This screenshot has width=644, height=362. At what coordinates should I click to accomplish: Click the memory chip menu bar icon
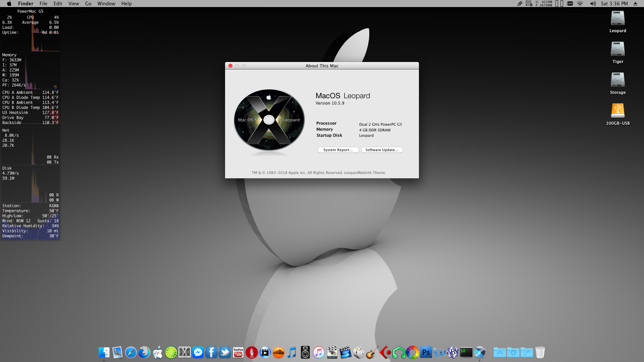pyautogui.click(x=570, y=4)
